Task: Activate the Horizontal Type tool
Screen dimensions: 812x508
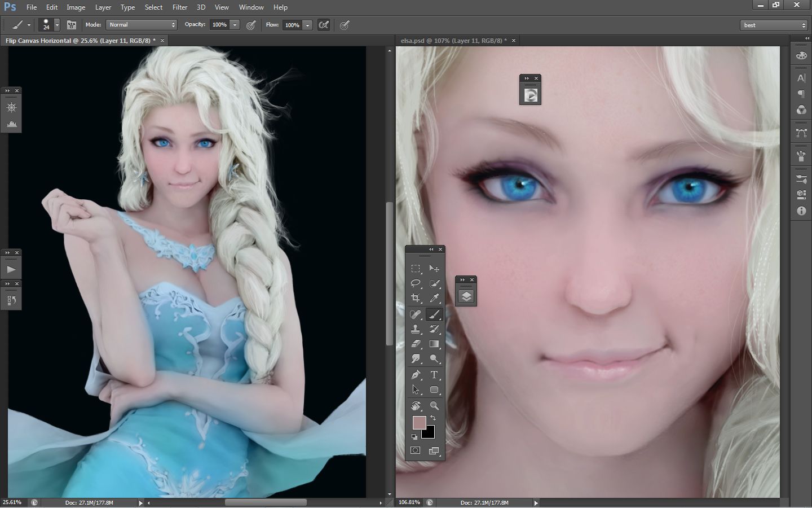Action: (x=434, y=375)
